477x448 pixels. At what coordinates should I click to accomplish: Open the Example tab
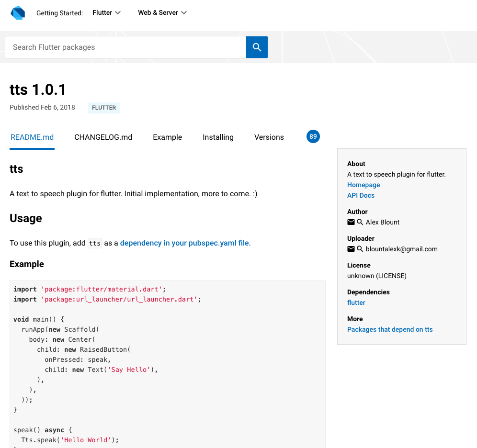point(167,137)
